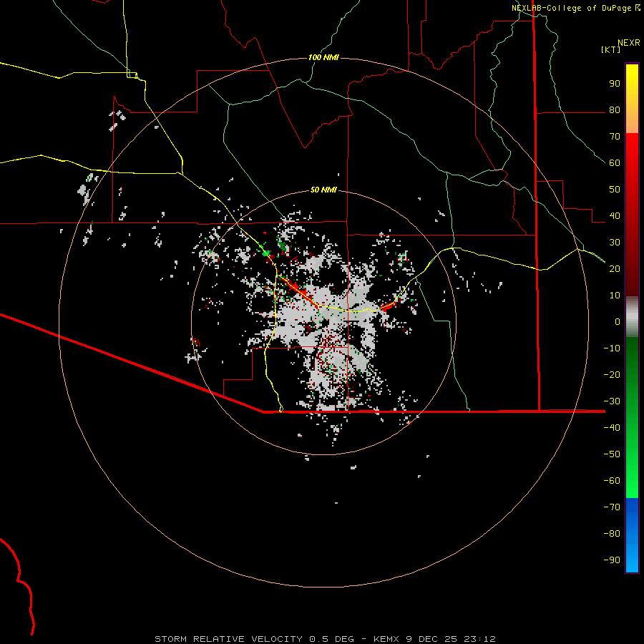Click the 70 value on velocity scale
Viewport: 644px width, 644px height.
tap(615, 137)
